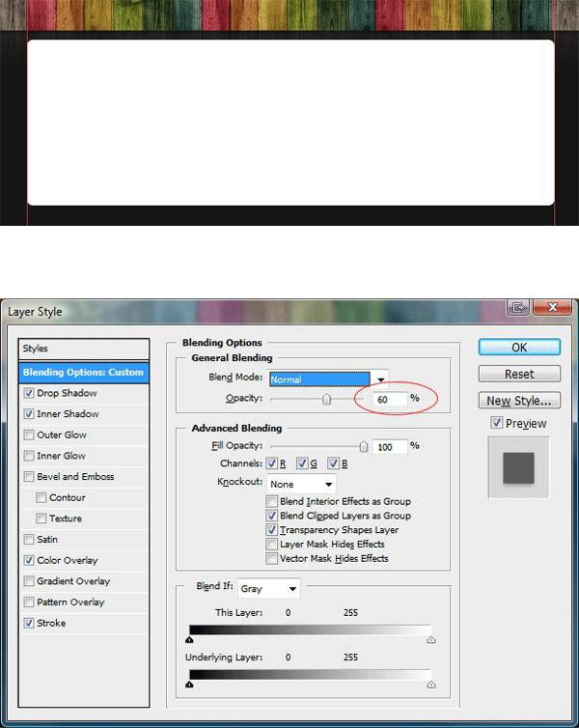Toggle the G channel checkbox
The image size is (579, 728).
click(302, 463)
